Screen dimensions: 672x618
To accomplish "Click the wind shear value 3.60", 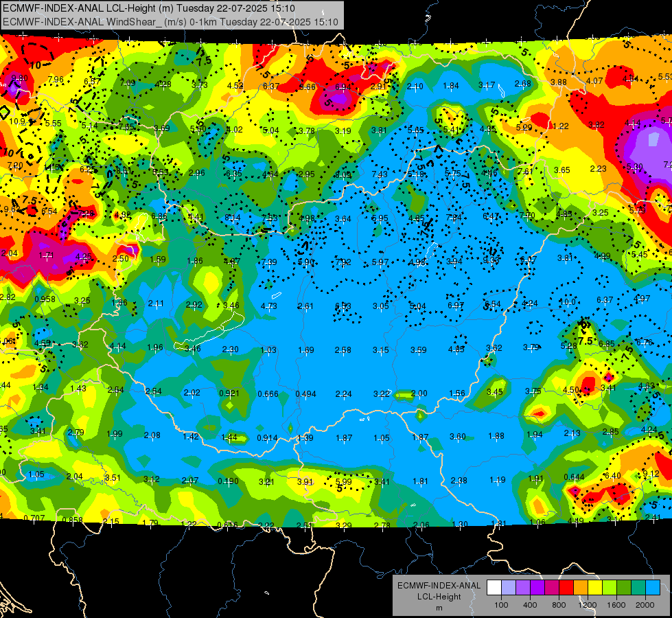I will point(457,436).
